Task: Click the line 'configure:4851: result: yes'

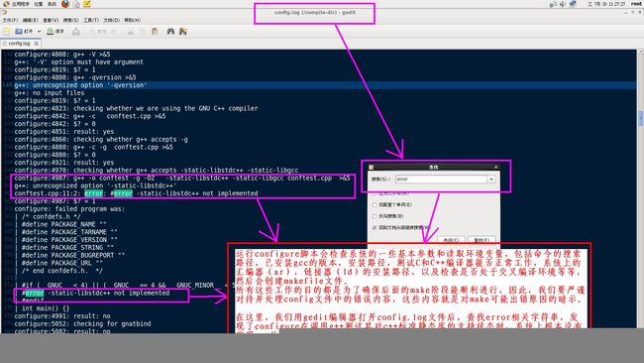Action: point(64,132)
